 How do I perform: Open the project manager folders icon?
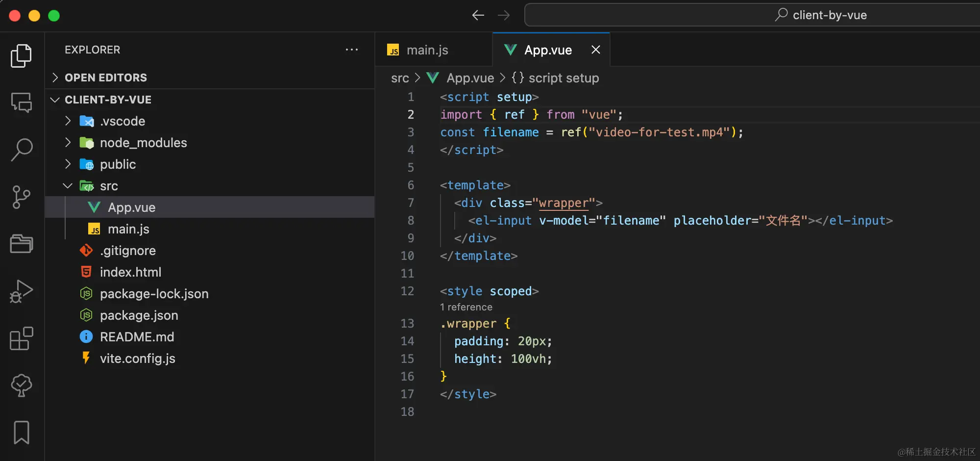tap(21, 244)
